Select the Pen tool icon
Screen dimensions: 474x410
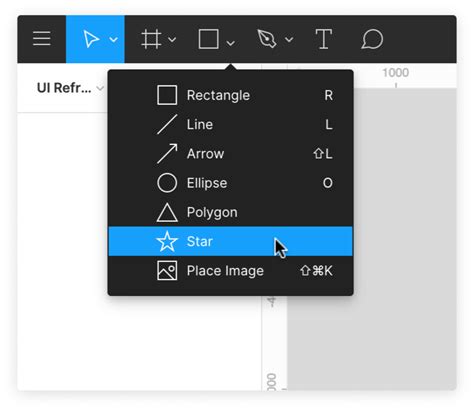pos(267,39)
